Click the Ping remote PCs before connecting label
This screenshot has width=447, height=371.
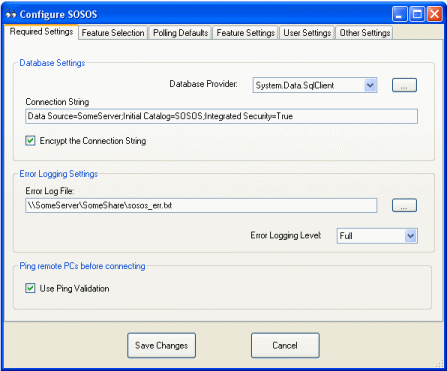[x=82, y=266]
